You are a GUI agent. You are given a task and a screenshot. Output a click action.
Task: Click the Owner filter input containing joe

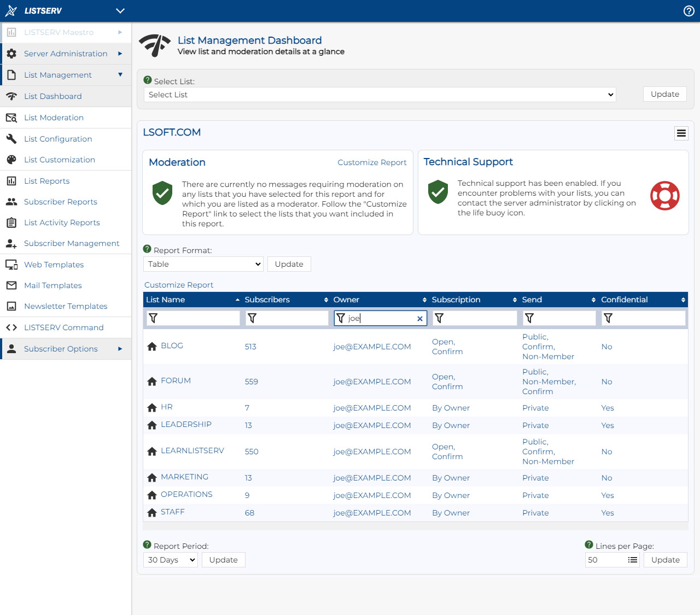coord(381,318)
